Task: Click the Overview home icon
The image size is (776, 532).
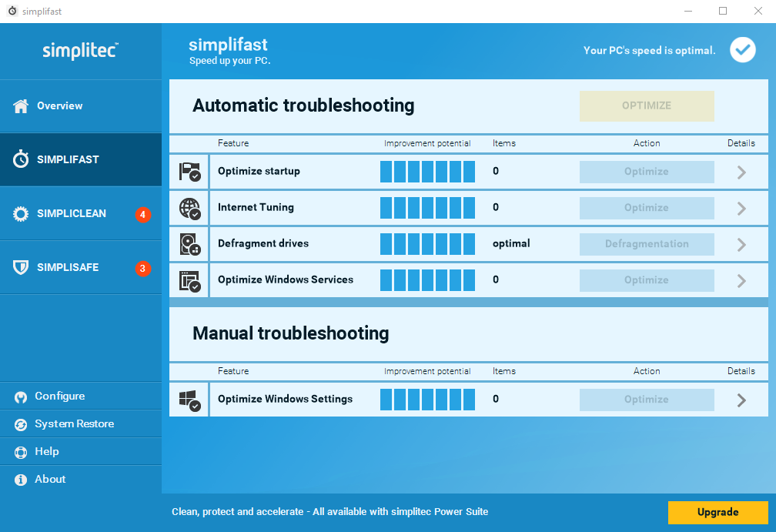Action: click(21, 106)
